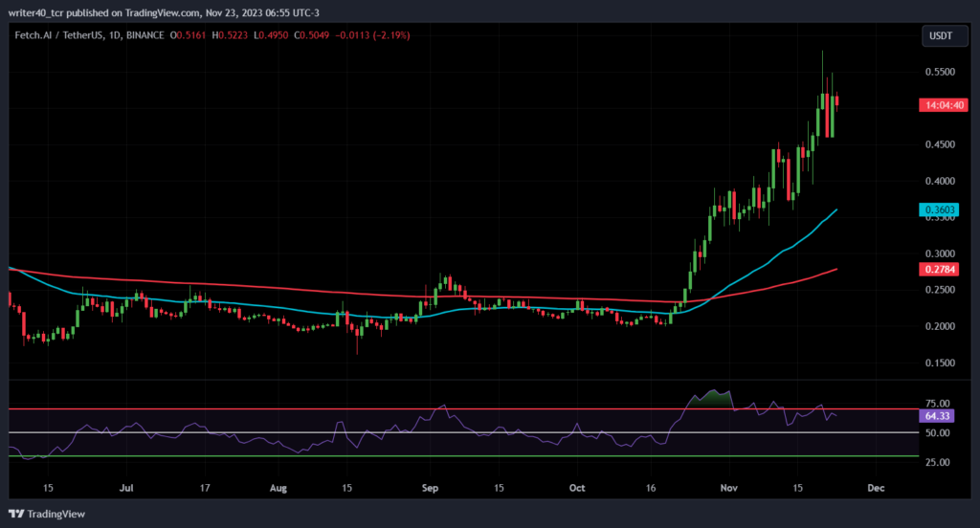This screenshot has width=980, height=528.
Task: Click the 0.5500 price axis label
Action: (940, 72)
